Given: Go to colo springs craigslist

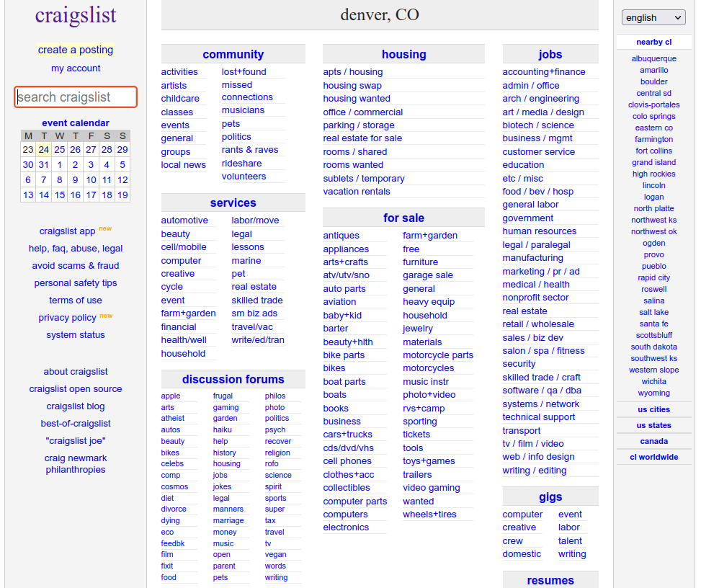Looking at the screenshot, I should tap(653, 116).
